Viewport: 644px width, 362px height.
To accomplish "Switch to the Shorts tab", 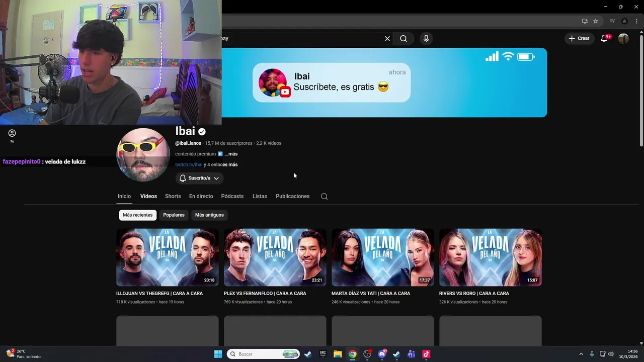I will coord(173,196).
